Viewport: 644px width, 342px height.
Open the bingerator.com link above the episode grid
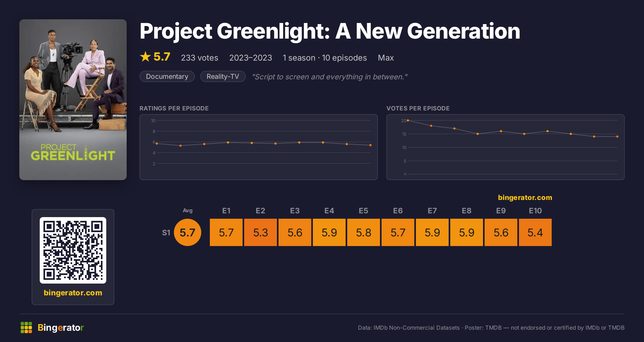[x=525, y=198]
